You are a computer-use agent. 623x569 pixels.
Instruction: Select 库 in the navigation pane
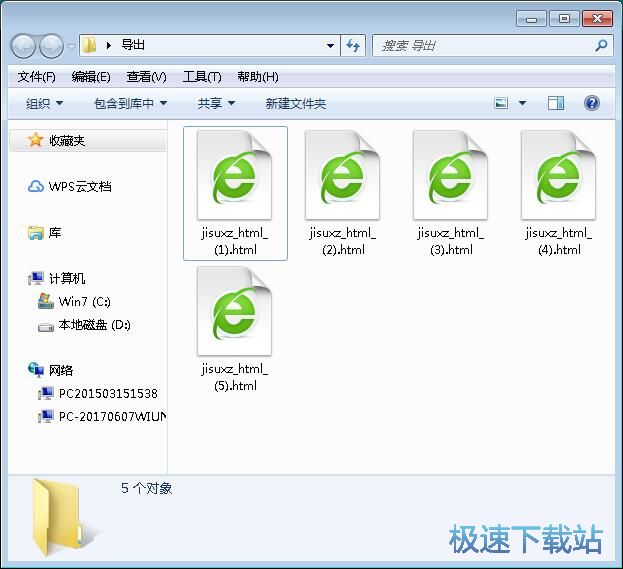tap(55, 232)
